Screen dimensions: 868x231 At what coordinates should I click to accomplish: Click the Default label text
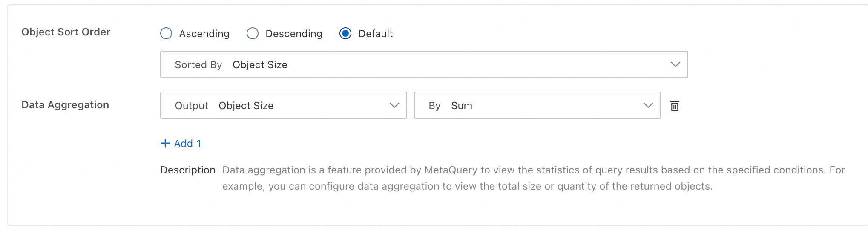(375, 34)
